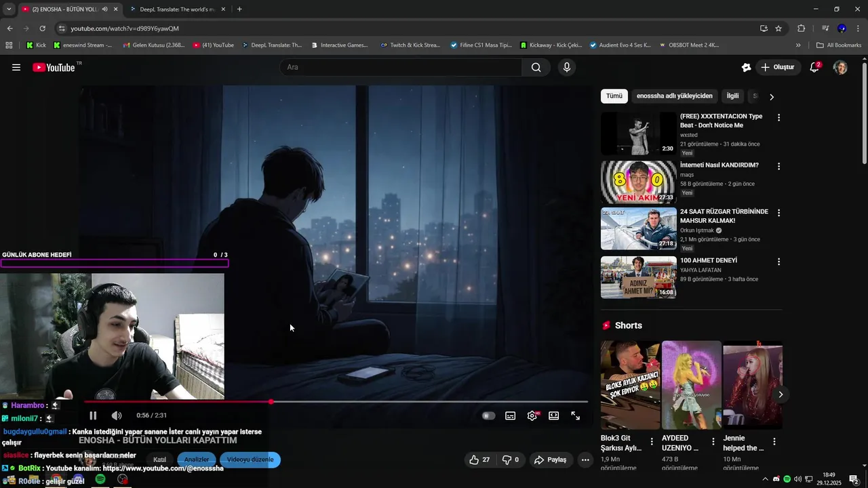This screenshot has width=868, height=488.
Task: Bookmark this page with the star
Action: (778, 28)
